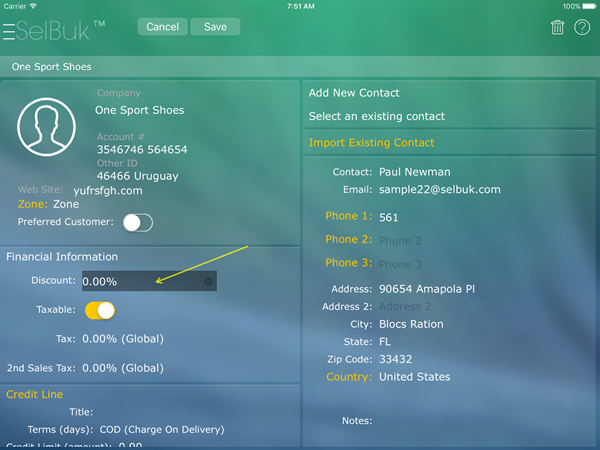
Task: Open the Credit Line section
Action: [x=33, y=394]
